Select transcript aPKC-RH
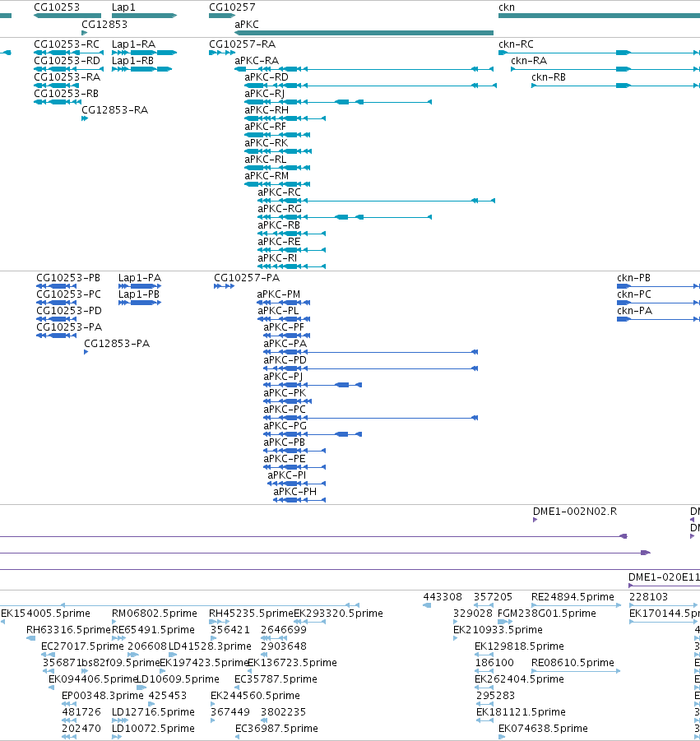This screenshot has width=700, height=741. coord(267,110)
